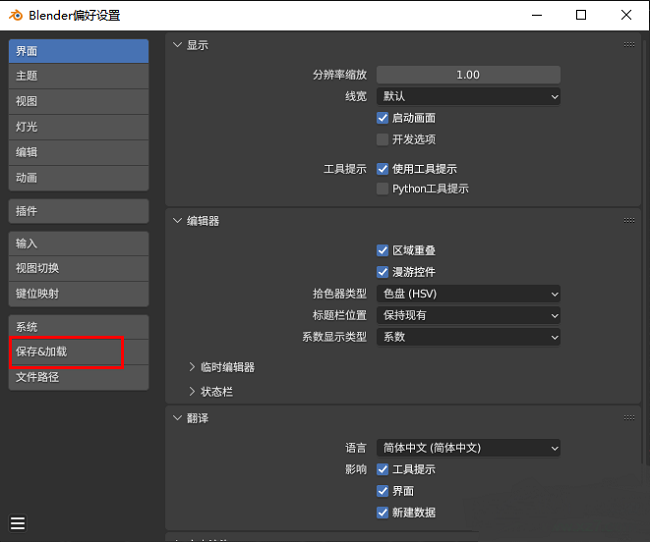This screenshot has height=542, width=650.
Task: Uncheck the 新建数据 checkbox
Action: (382, 513)
